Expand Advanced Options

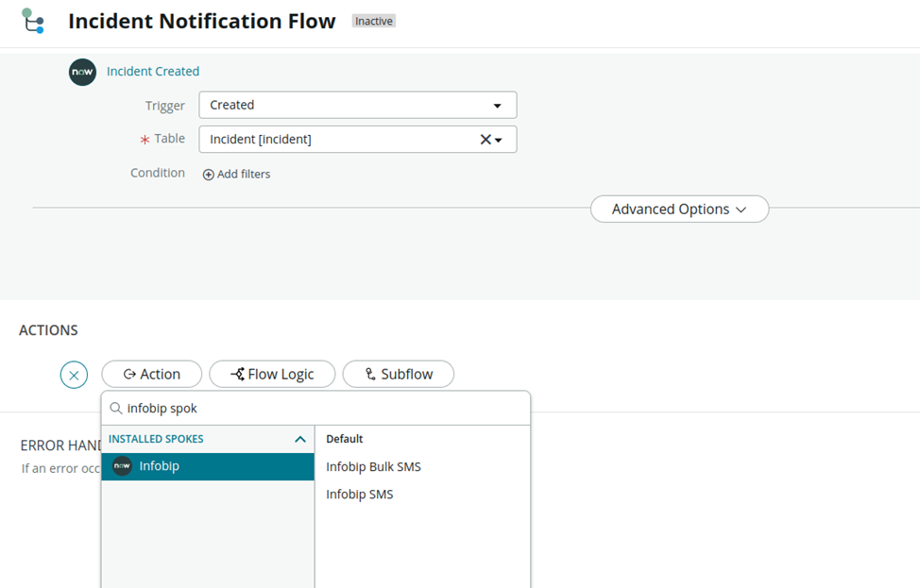click(x=679, y=210)
